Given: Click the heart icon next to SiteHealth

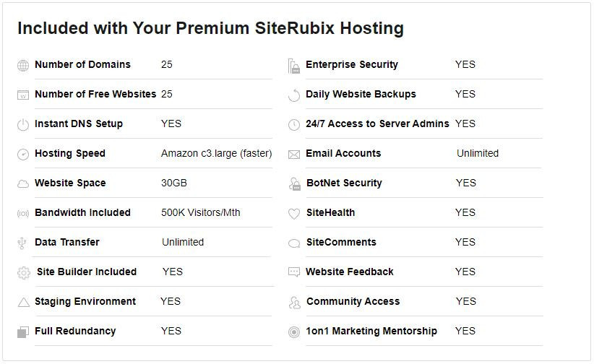Looking at the screenshot, I should pyautogui.click(x=293, y=214).
